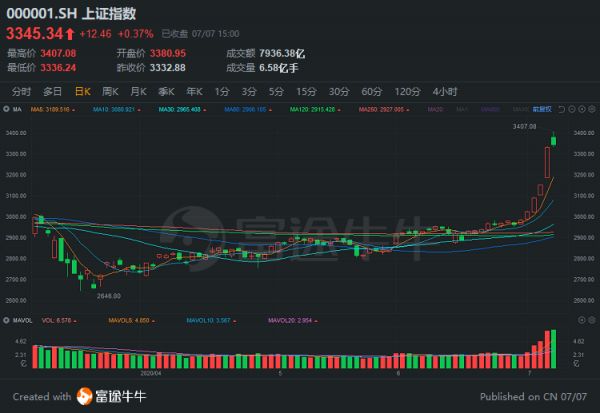The image size is (600, 413).
Task: Open the 前复权 adjustment dropdown
Action: coord(543,107)
